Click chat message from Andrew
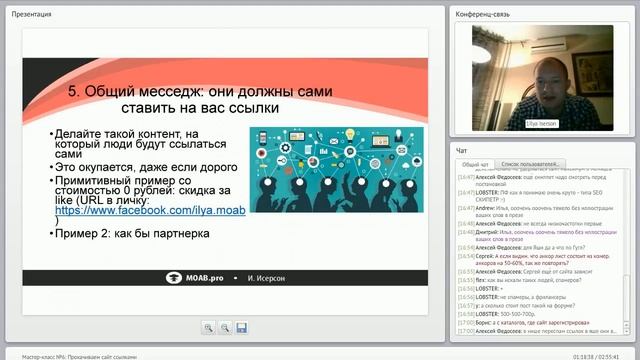 pos(536,211)
